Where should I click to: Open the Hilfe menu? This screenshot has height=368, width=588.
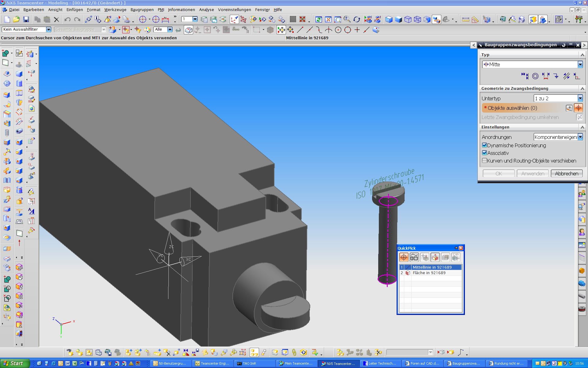[x=278, y=10]
